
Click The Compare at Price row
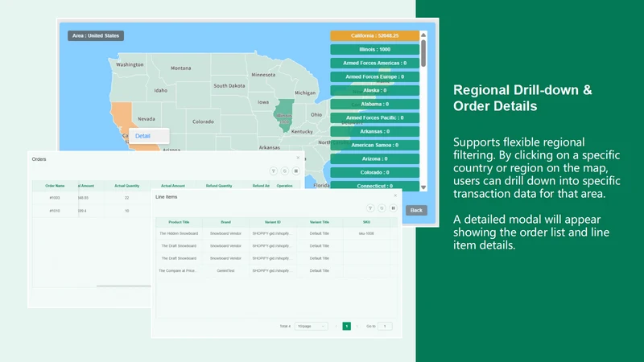click(x=276, y=271)
